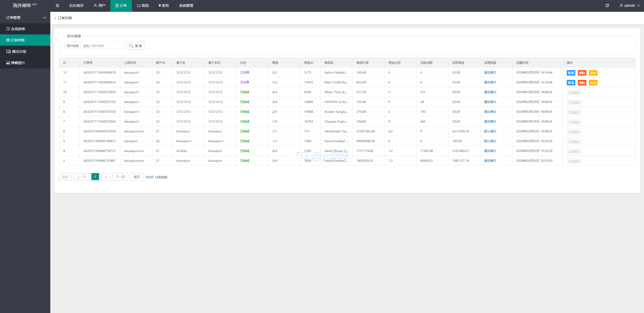Click the 尾页 last page button
This screenshot has height=313, width=644.
137,177
